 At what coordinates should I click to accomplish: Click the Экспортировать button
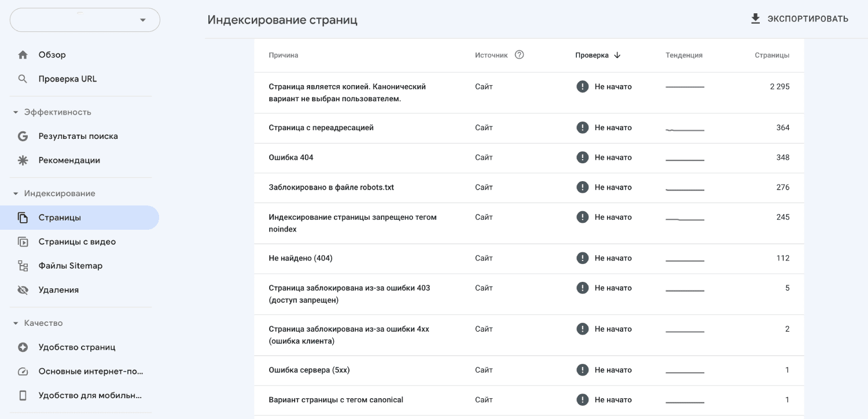tap(799, 19)
